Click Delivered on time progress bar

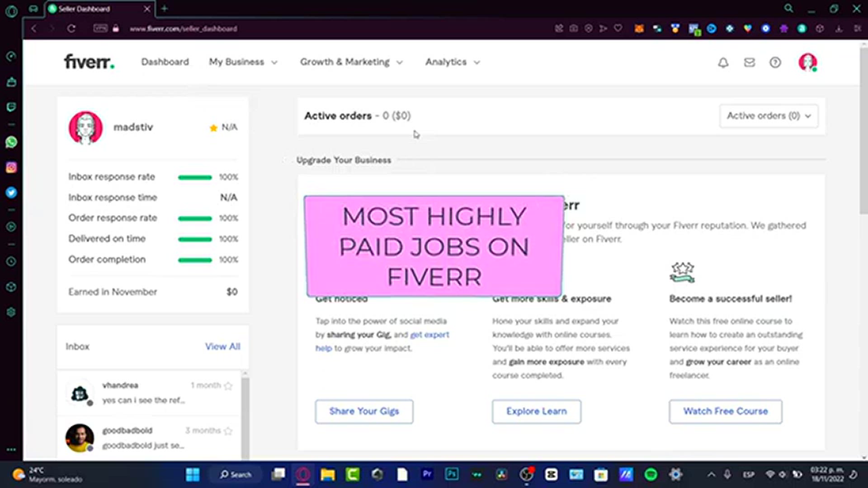(195, 239)
